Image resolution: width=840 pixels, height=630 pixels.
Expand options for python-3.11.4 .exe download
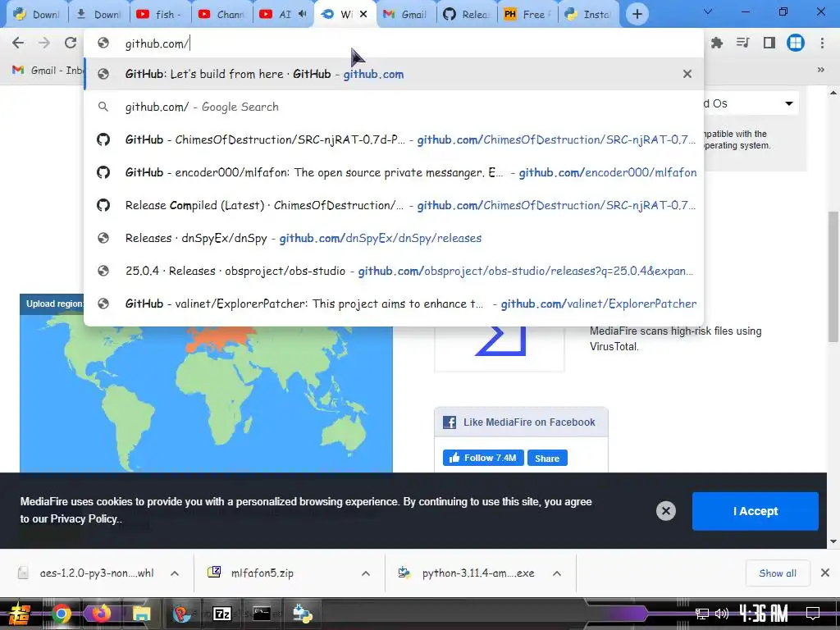tap(557, 573)
